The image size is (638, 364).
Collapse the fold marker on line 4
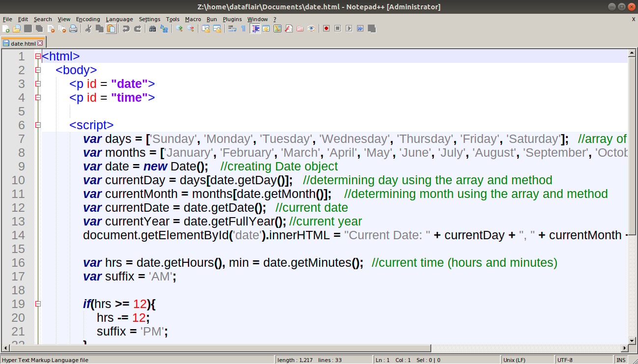38,98
